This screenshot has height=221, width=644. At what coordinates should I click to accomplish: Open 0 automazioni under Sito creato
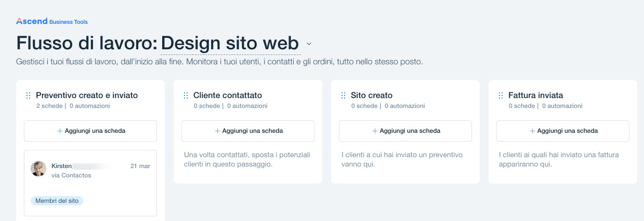[x=404, y=106]
